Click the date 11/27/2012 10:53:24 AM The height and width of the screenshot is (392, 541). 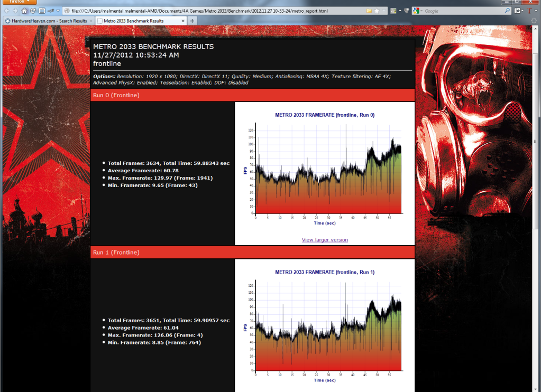pyautogui.click(x=136, y=55)
